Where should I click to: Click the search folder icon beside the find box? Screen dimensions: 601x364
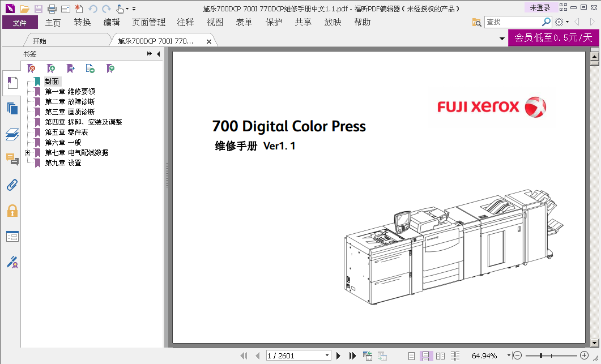click(476, 22)
